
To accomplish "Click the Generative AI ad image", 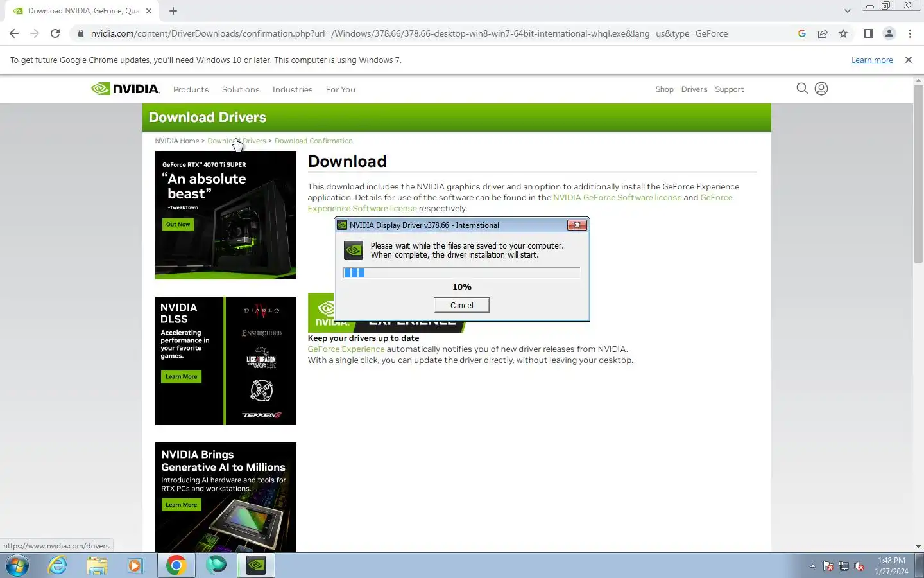I will click(x=226, y=498).
